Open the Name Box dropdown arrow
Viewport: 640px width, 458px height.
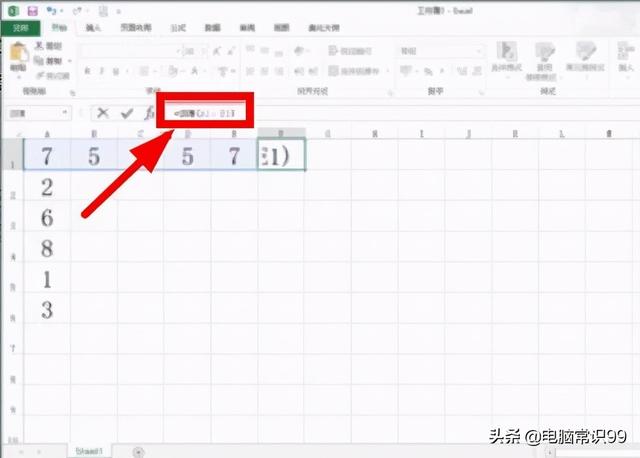[64, 113]
